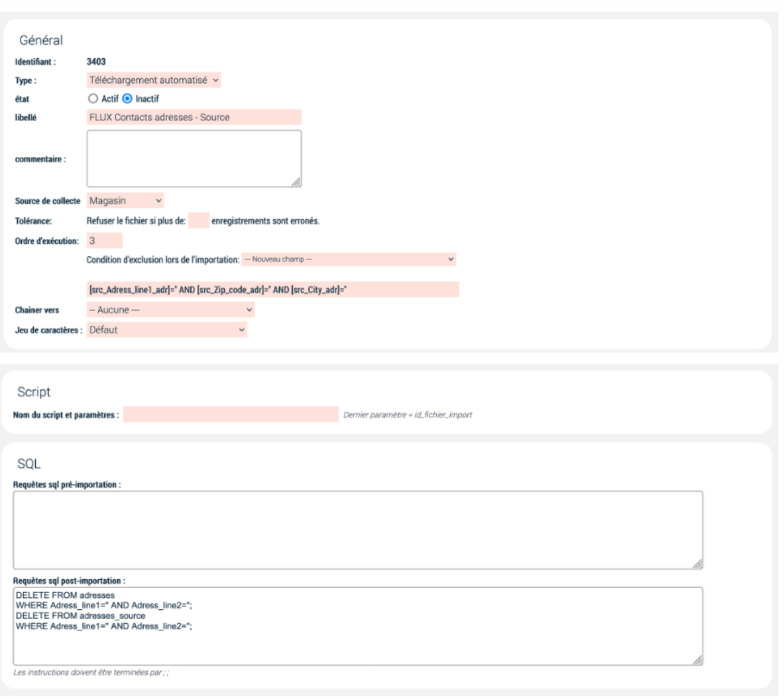This screenshot has width=784, height=699.
Task: Click the note Les instructions doivent être terminées
Action: 91,672
